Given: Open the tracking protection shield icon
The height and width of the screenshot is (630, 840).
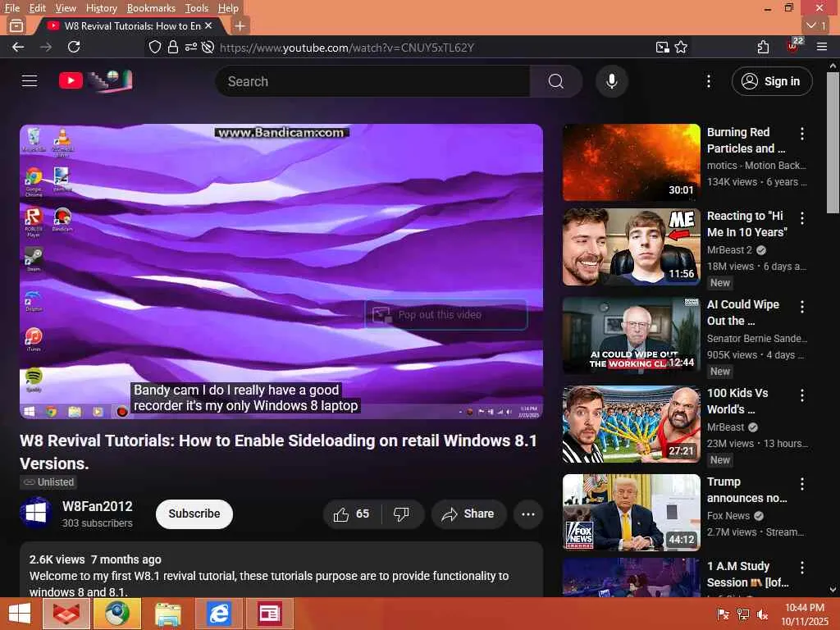Looking at the screenshot, I should [155, 47].
